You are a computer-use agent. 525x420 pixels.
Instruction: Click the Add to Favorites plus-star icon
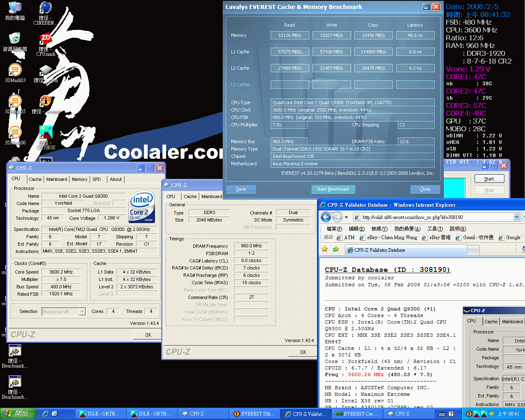click(x=336, y=249)
